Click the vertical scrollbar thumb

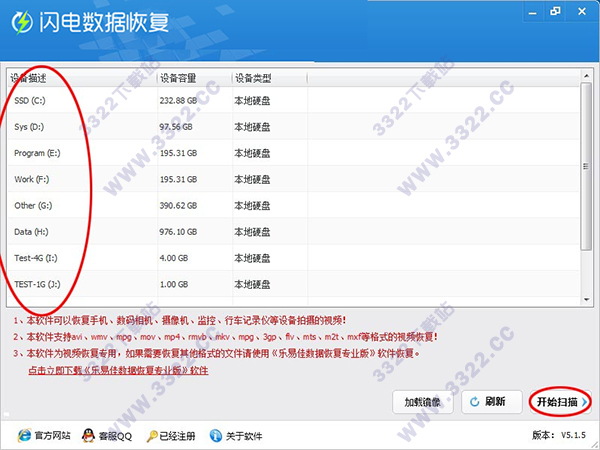click(x=586, y=166)
